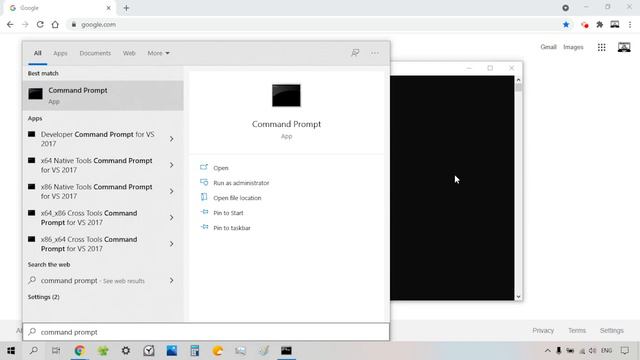
Task: Open Task View from the taskbar
Action: tap(56, 351)
